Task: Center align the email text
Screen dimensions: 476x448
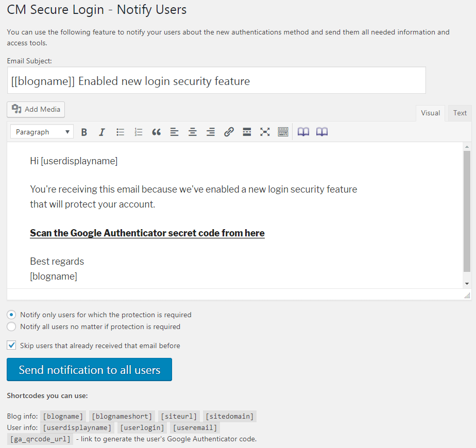Action: coord(193,132)
